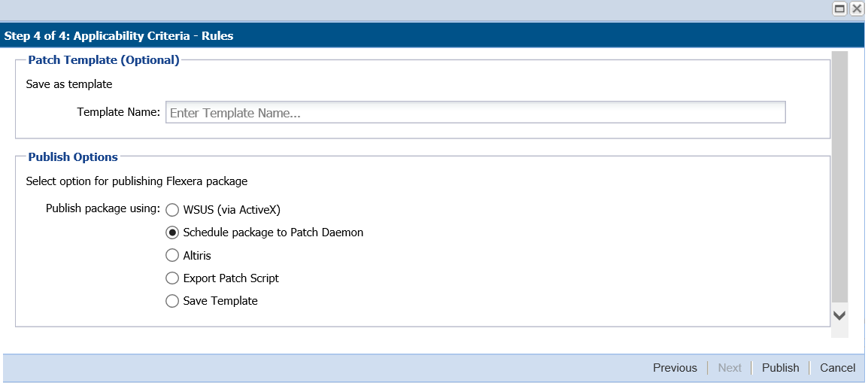The height and width of the screenshot is (389, 868).
Task: Choose the Schedule package to Patch Daemon option
Action: click(x=172, y=232)
